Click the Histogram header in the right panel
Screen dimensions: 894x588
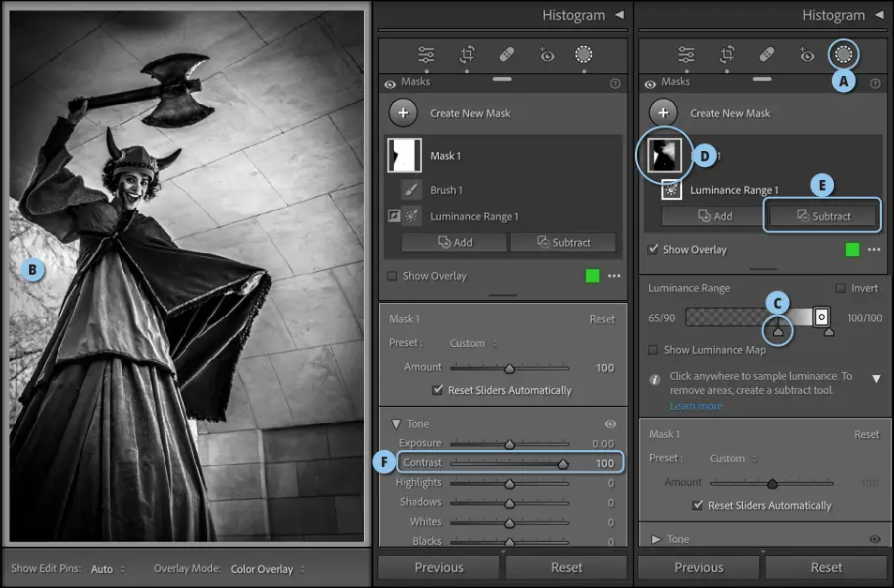pyautogui.click(x=833, y=15)
